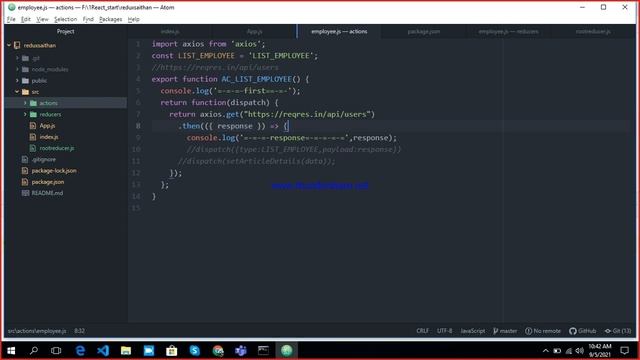Click the No remote status item
640x360 pixels.
tap(543, 331)
